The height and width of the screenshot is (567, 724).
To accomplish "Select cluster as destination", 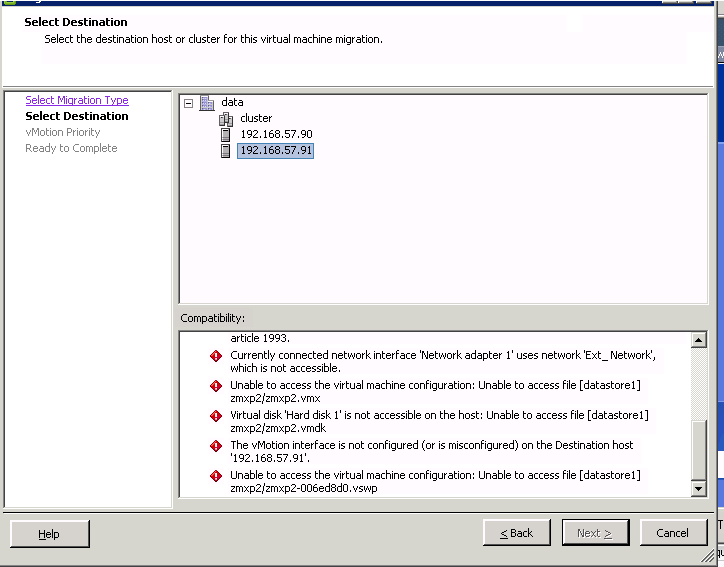I will (256, 118).
